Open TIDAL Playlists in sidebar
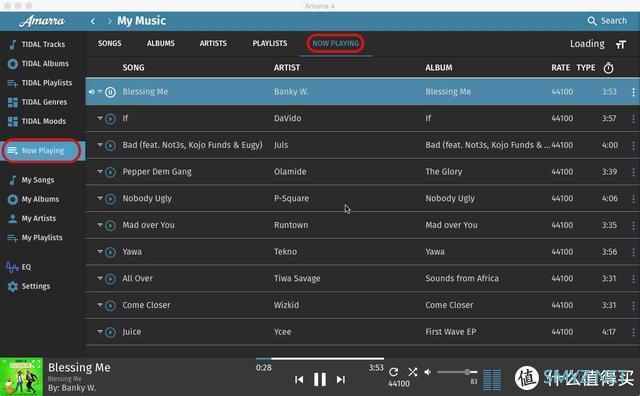640x396 pixels. [x=40, y=82]
